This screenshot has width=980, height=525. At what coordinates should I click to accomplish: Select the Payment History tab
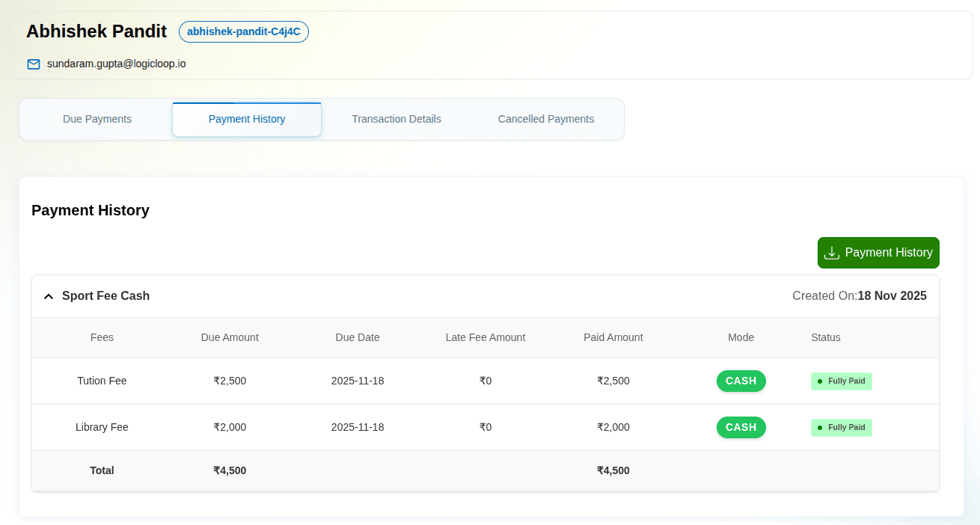(247, 119)
